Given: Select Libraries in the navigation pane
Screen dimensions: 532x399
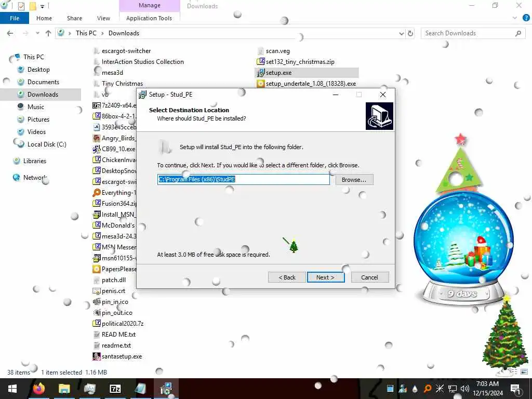Looking at the screenshot, I should pyautogui.click(x=35, y=161).
